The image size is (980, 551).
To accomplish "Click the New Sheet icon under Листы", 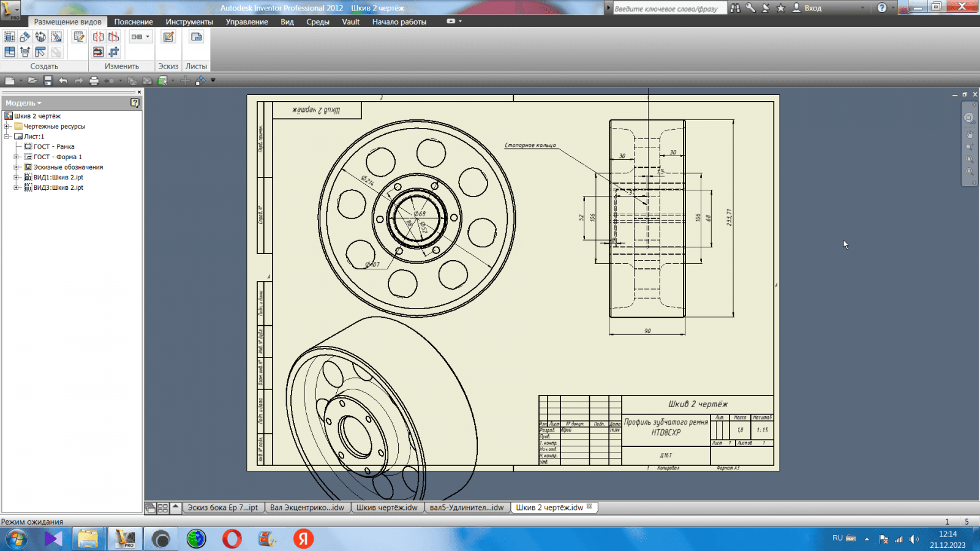I will click(196, 37).
